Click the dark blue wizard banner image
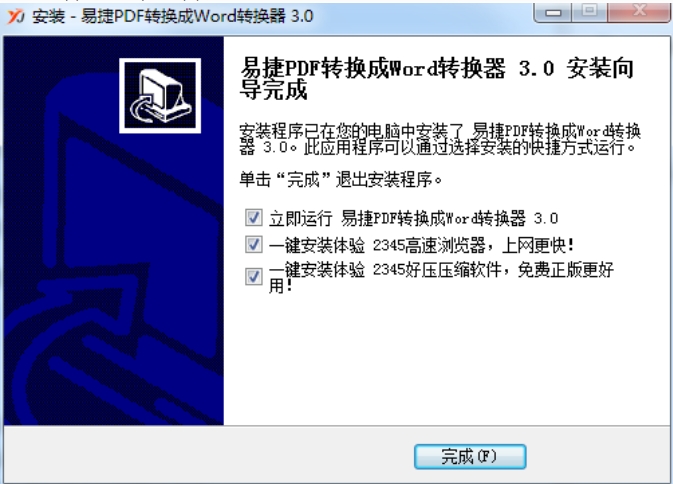This screenshot has height=484, width=673. pos(114,231)
